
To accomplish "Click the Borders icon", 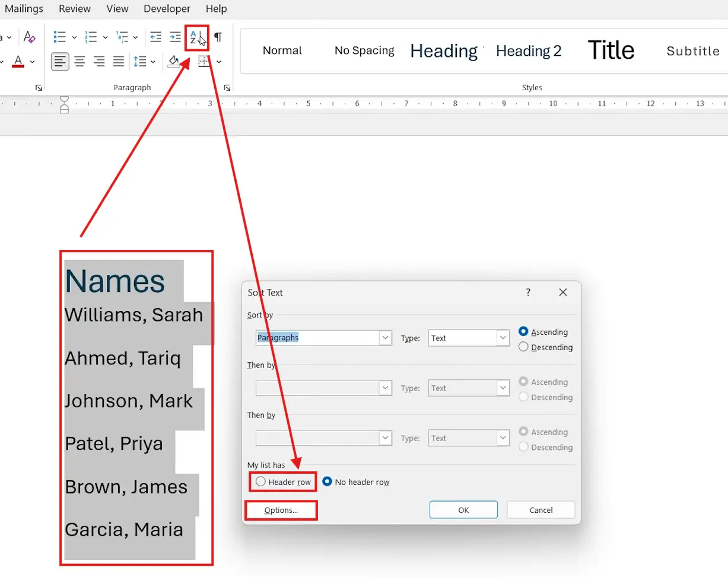I will [x=205, y=61].
